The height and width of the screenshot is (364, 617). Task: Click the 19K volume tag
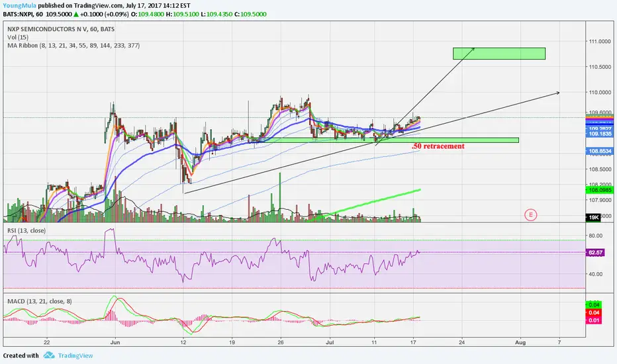(x=593, y=217)
